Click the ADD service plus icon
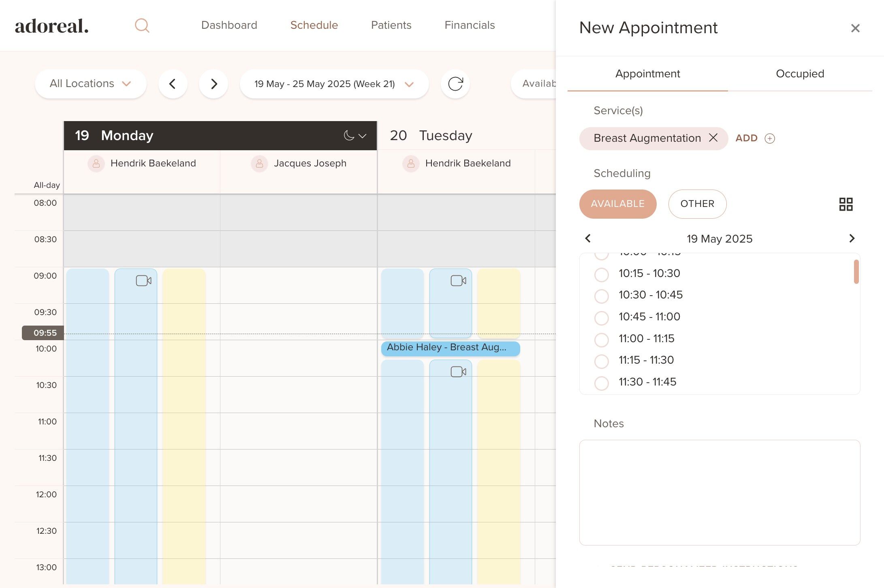 click(769, 138)
